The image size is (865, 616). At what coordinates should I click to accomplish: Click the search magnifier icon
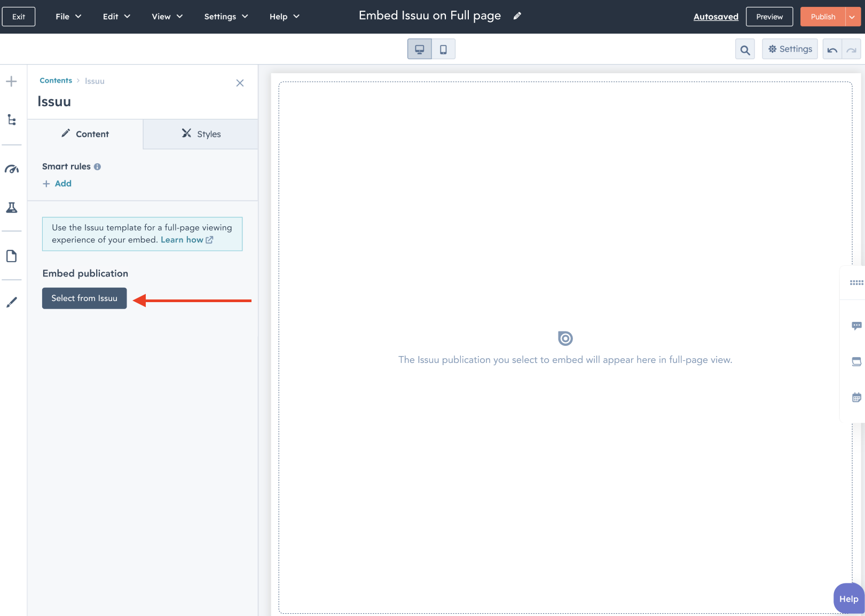point(745,50)
